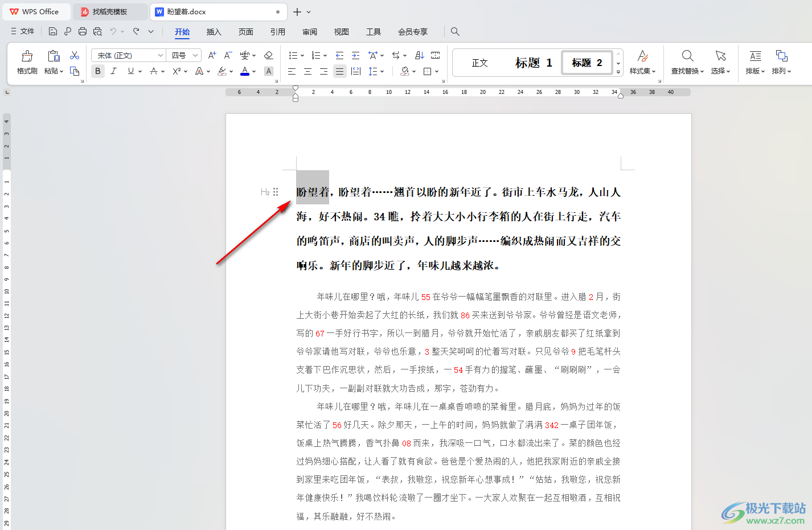812x530 pixels.
Task: Click the Styles set (样式集) brush icon
Action: 643,56
